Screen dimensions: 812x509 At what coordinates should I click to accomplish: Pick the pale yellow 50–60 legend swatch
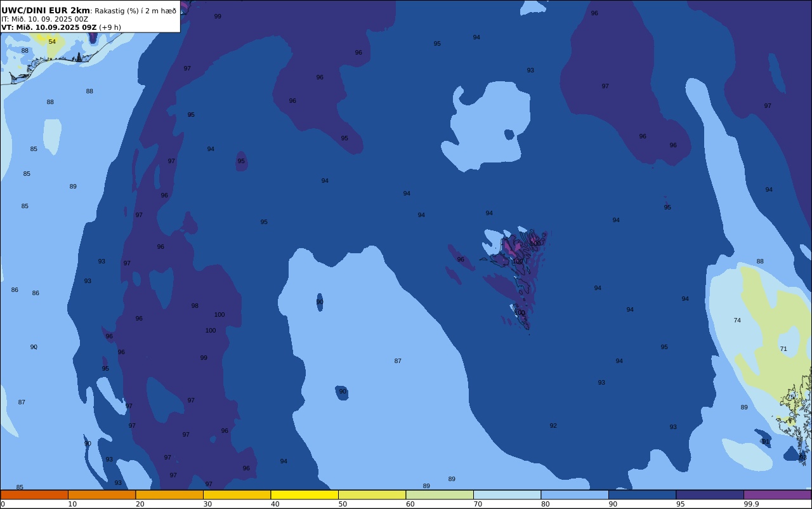point(372,494)
